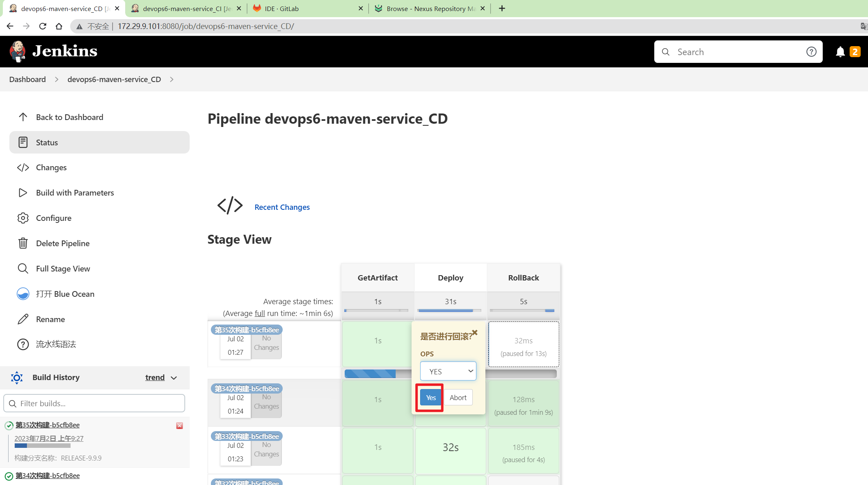Click the running build 35 progress bar in Stage View

(x=450, y=373)
